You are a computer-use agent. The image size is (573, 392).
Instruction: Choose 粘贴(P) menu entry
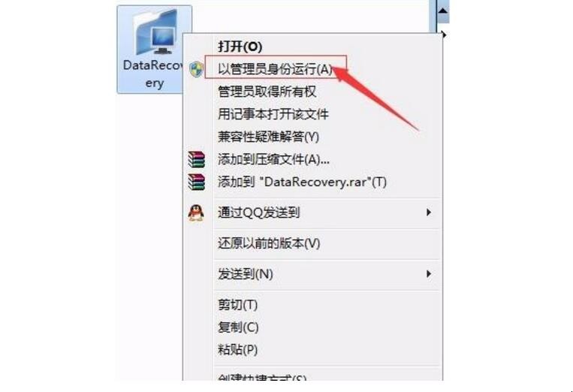pyautogui.click(x=237, y=350)
